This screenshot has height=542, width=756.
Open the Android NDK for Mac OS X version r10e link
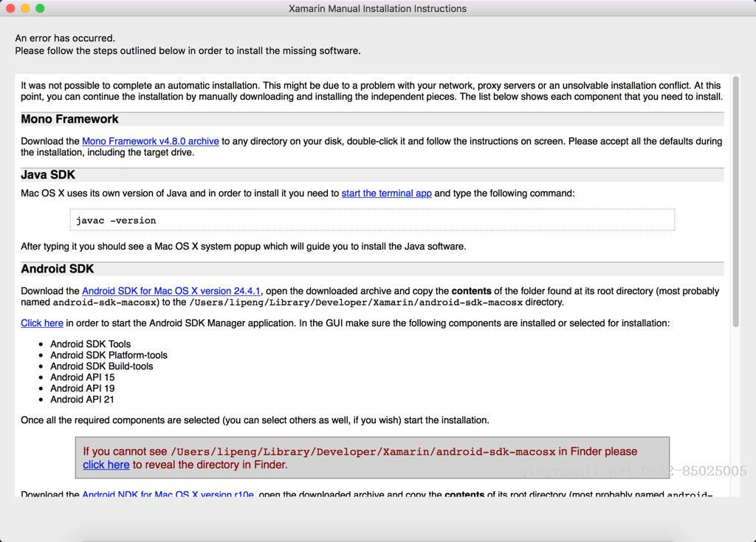(168, 494)
